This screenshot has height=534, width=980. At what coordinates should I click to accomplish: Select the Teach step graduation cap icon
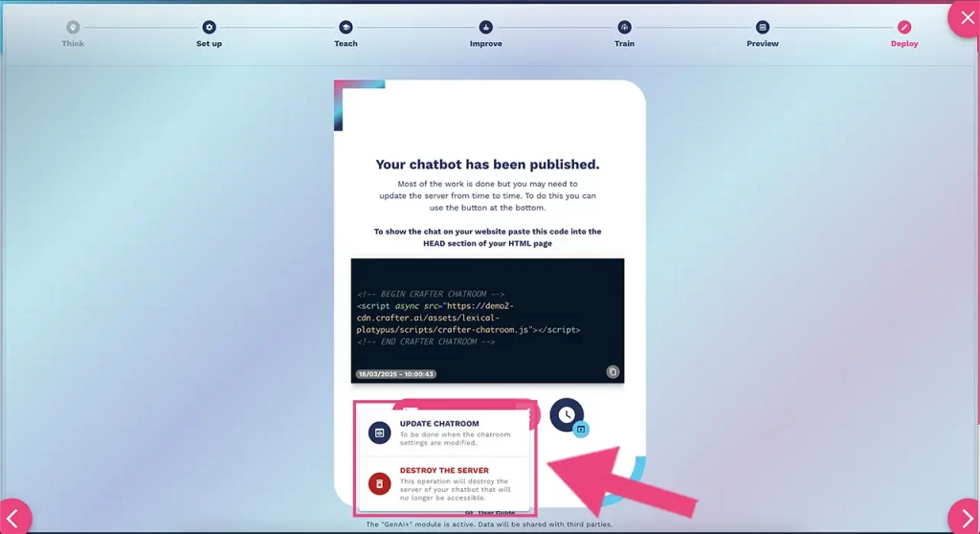coord(345,27)
